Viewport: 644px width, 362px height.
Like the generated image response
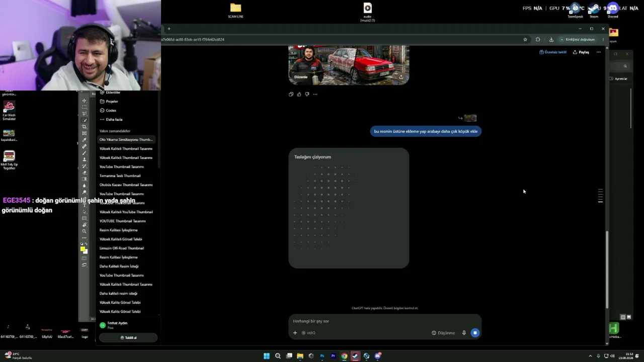pyautogui.click(x=299, y=94)
